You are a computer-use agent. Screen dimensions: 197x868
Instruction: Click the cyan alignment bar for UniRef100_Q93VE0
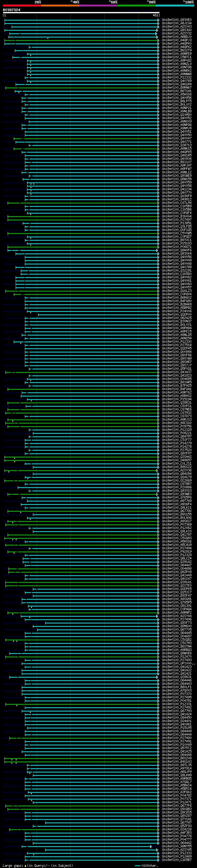point(82,20)
